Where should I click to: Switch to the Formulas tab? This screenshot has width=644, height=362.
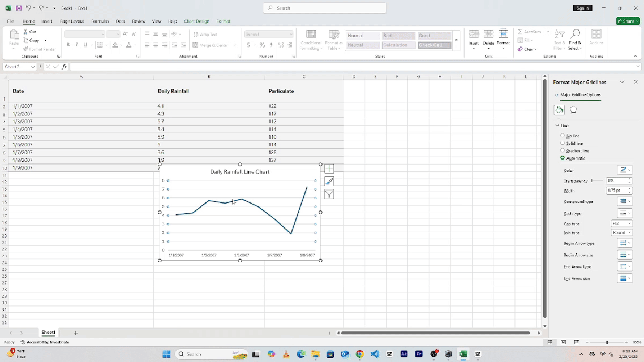100,21
